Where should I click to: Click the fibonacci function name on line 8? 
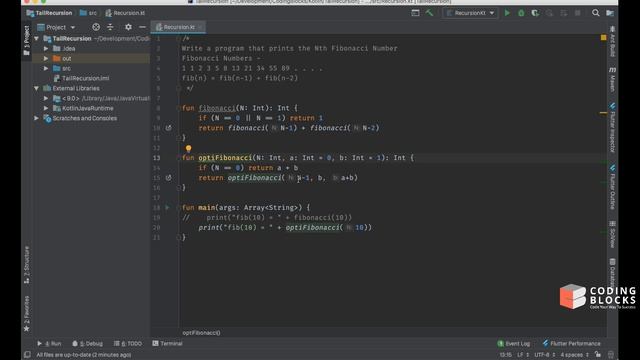[x=217, y=108]
